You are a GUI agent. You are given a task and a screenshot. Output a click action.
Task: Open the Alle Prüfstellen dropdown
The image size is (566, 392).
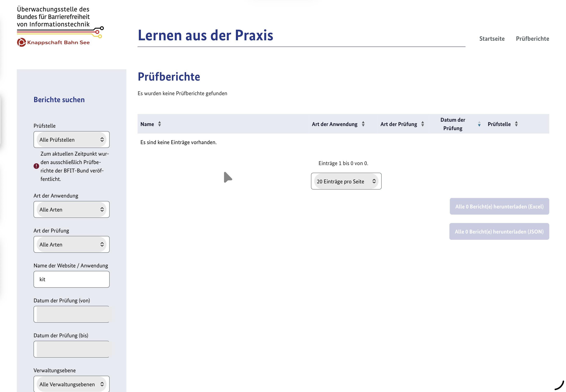[x=71, y=140]
